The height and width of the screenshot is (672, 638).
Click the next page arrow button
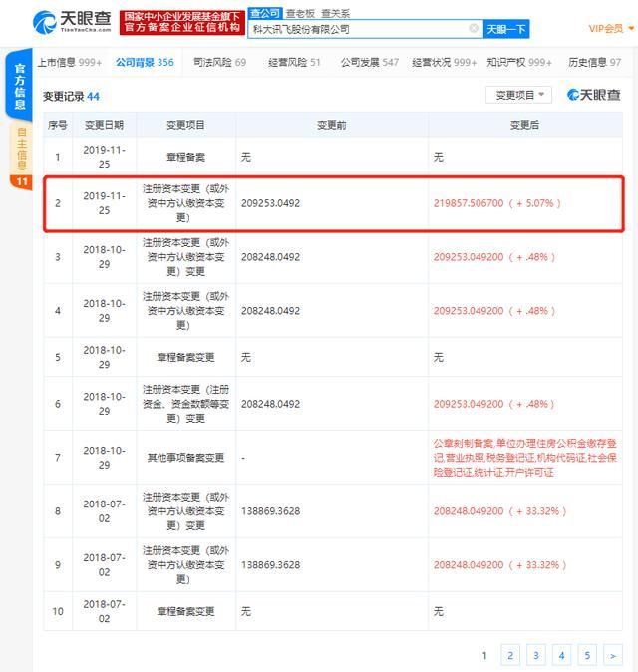(x=613, y=655)
